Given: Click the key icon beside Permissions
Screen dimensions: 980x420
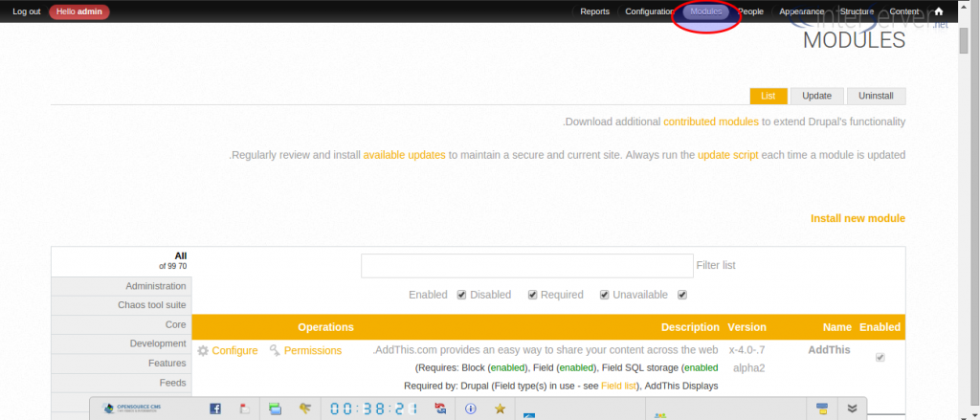Looking at the screenshot, I should (275, 351).
